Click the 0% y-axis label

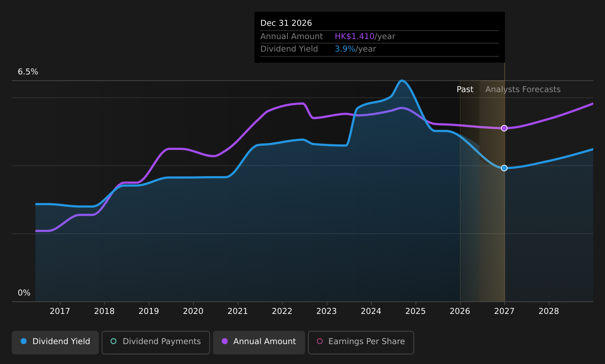click(24, 293)
